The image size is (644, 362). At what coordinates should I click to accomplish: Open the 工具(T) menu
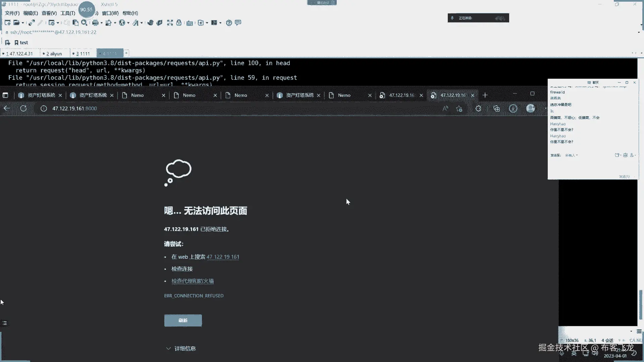[x=67, y=13]
